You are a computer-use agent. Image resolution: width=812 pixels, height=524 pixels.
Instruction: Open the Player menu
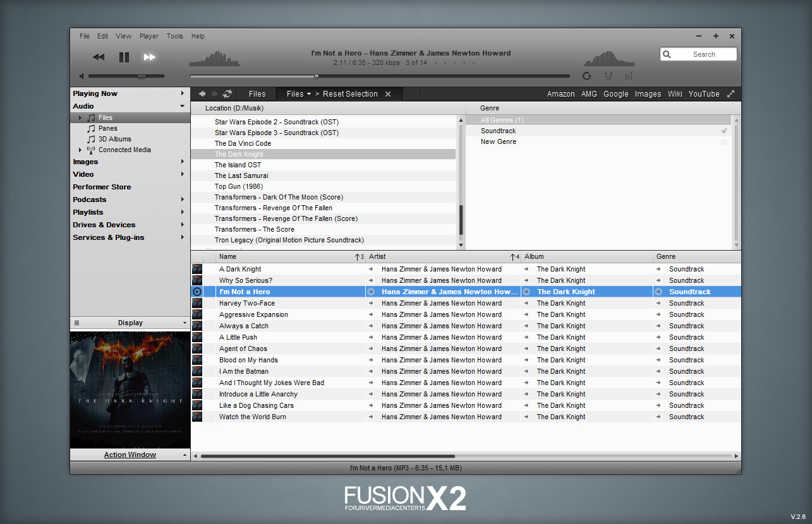[149, 36]
